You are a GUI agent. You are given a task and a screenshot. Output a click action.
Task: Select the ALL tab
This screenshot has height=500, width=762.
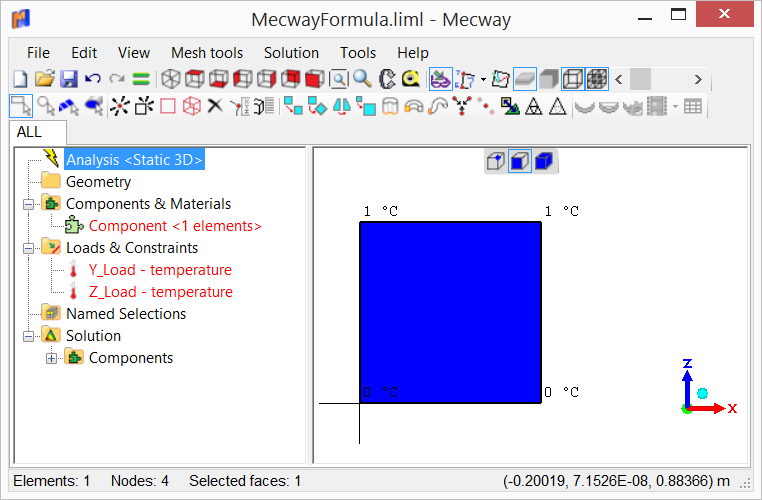tap(37, 132)
